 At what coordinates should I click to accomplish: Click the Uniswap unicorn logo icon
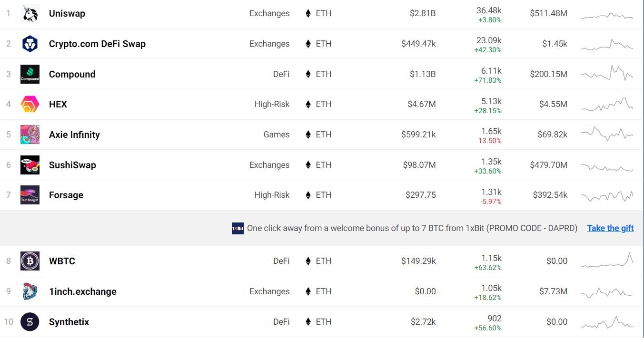click(x=30, y=13)
